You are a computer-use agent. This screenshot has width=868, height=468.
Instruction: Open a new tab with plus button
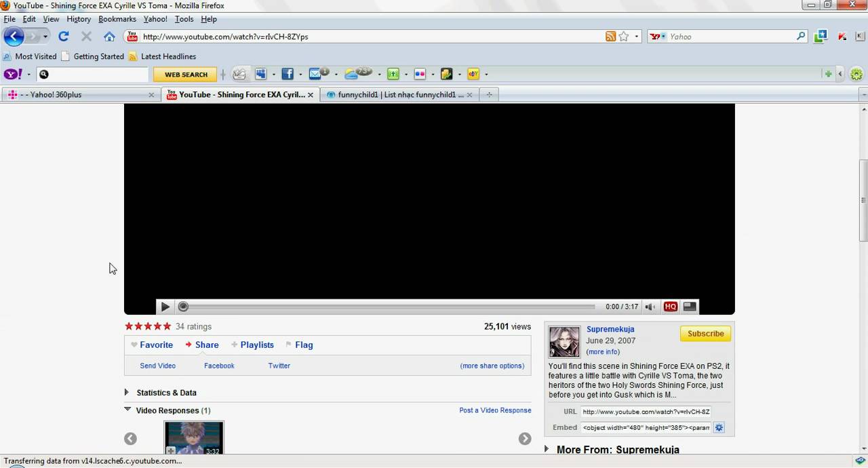click(489, 95)
